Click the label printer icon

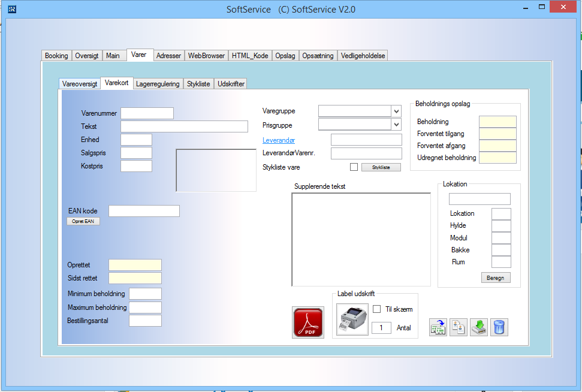(x=352, y=319)
